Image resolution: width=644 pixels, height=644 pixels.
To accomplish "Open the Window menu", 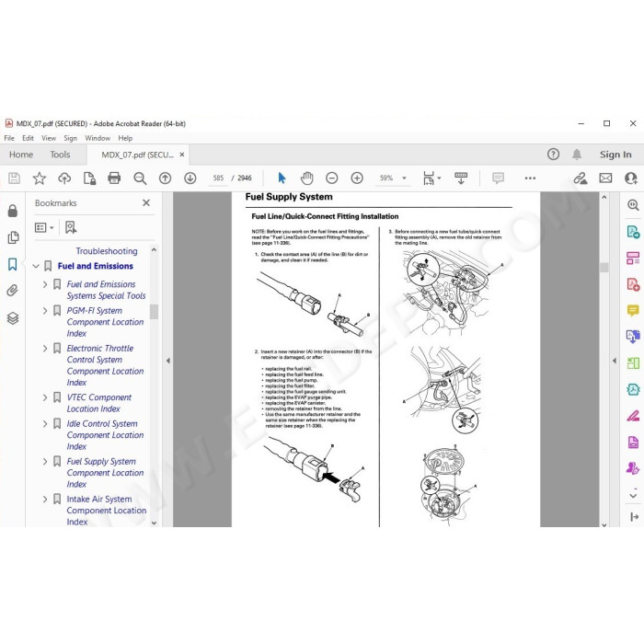I will click(x=98, y=138).
